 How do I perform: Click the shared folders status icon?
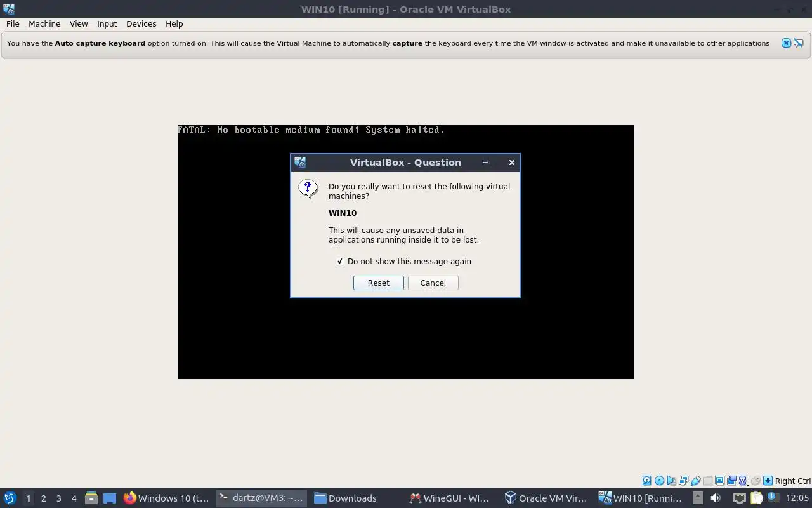click(x=707, y=481)
